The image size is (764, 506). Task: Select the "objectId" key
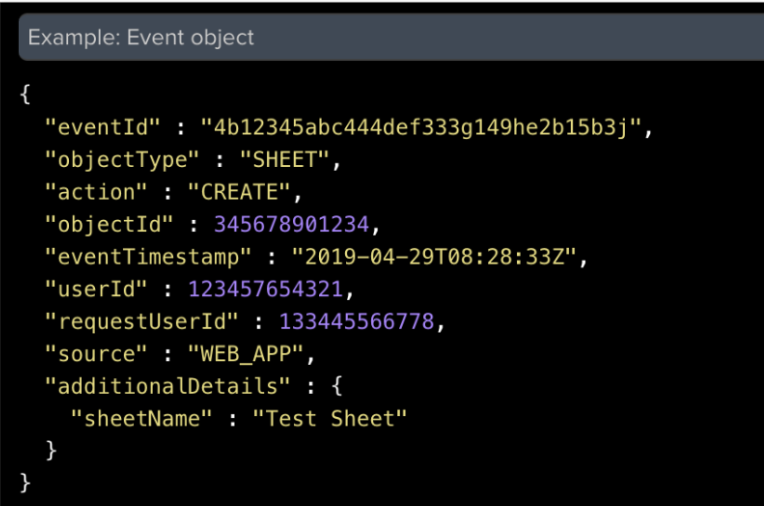tap(109, 225)
